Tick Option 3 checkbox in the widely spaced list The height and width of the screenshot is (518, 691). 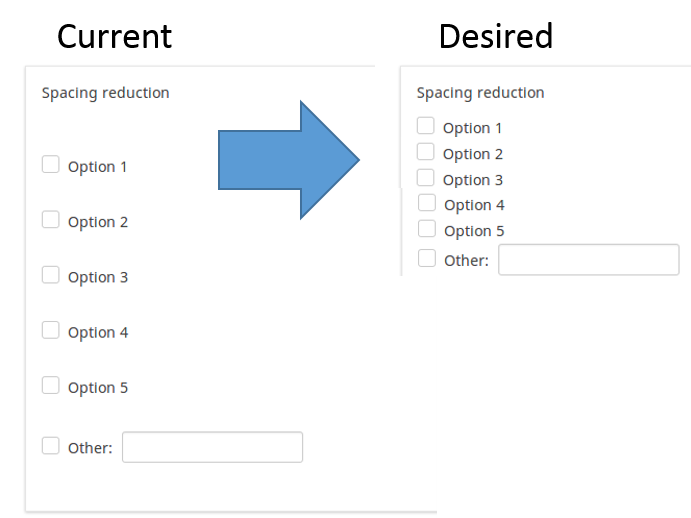coord(51,275)
